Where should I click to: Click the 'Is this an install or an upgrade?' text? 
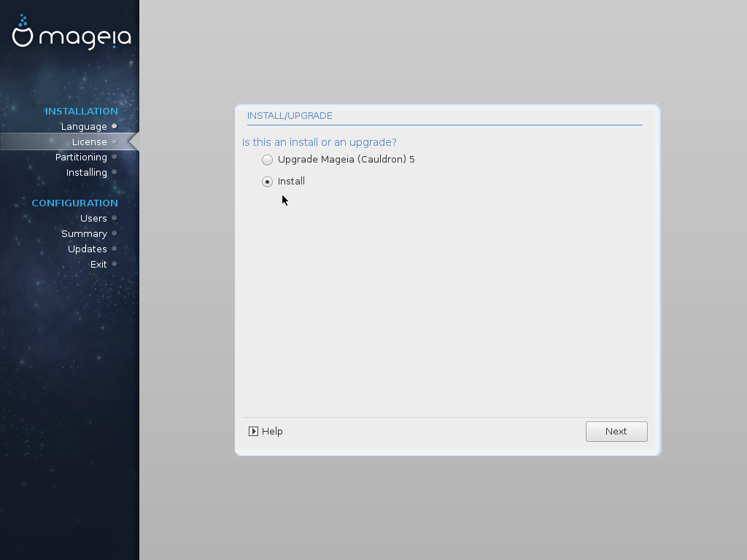(320, 142)
